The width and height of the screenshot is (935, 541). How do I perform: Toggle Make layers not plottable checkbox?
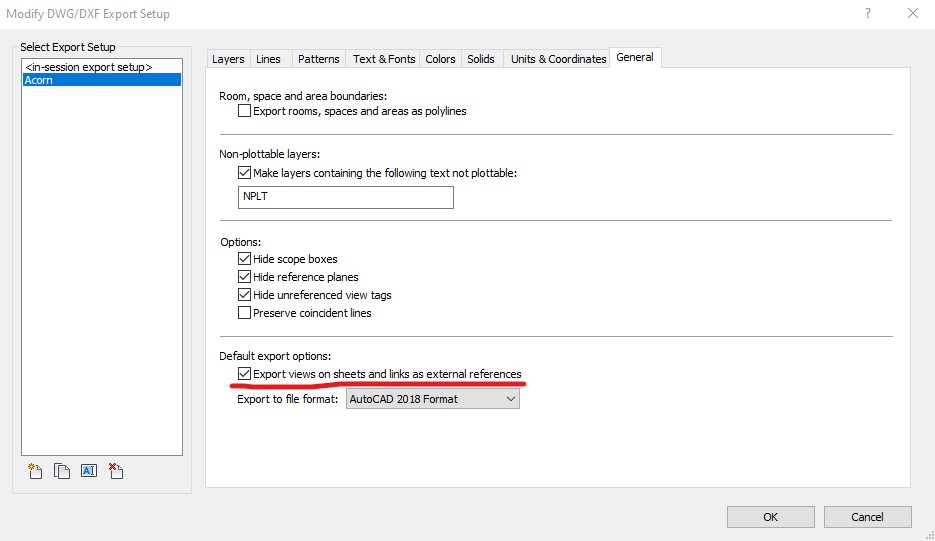245,173
